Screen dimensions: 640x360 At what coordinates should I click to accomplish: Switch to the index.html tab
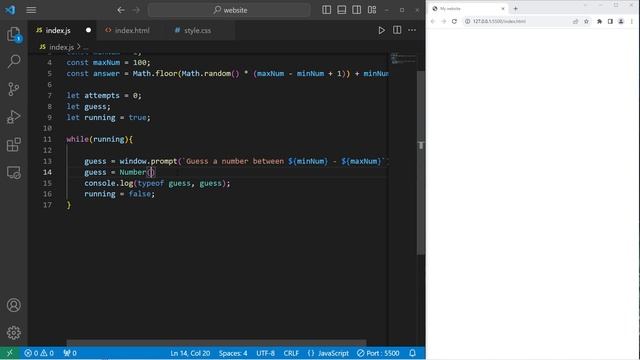tap(132, 30)
